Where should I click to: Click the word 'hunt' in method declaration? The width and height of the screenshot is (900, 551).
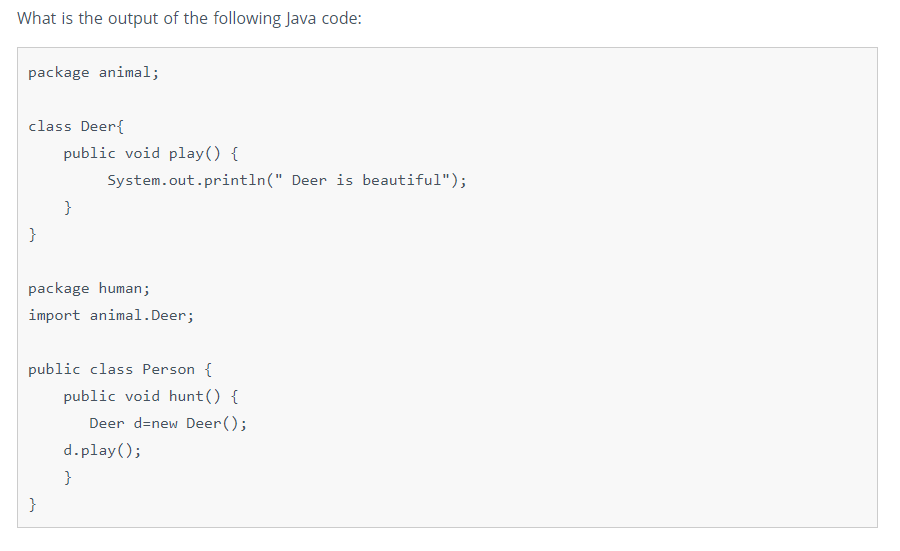click(x=186, y=396)
